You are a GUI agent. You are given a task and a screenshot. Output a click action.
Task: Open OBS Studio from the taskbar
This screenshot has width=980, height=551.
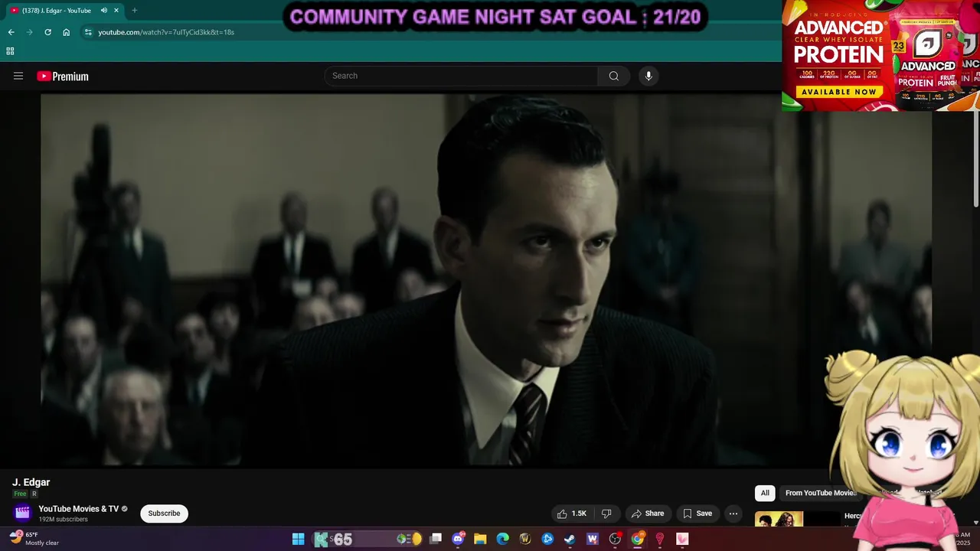(x=615, y=540)
